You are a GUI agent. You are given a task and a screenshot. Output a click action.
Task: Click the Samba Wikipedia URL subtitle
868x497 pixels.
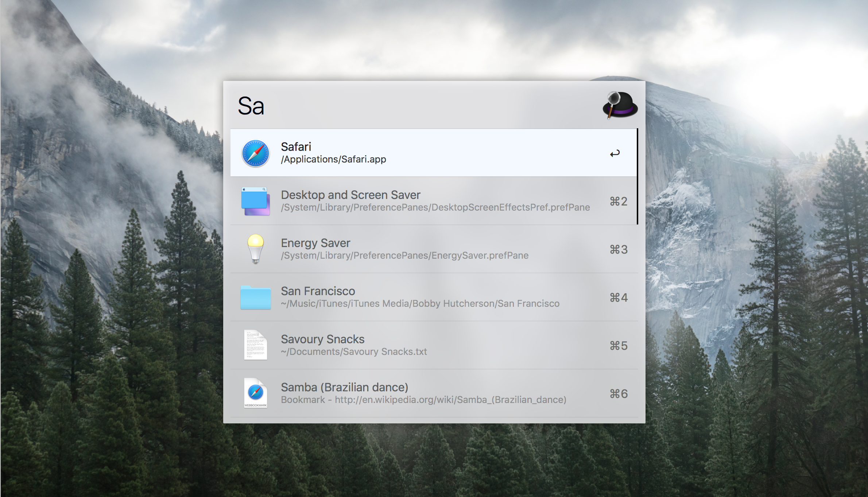(423, 400)
